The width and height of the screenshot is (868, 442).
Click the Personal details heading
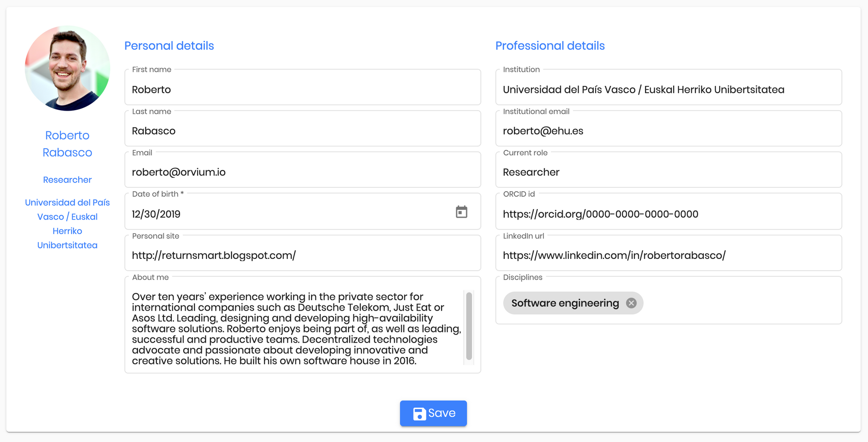pos(169,46)
